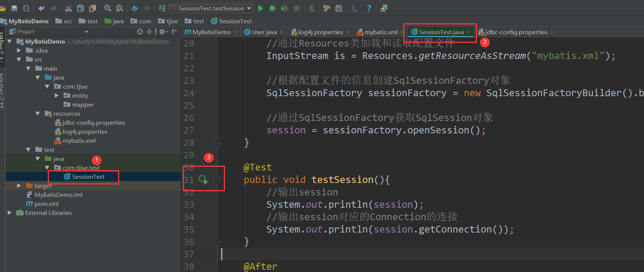Screen dimensions: 644x272
Task: Open the SessionTest.testSession run configuration dropdown
Action: point(211,8)
